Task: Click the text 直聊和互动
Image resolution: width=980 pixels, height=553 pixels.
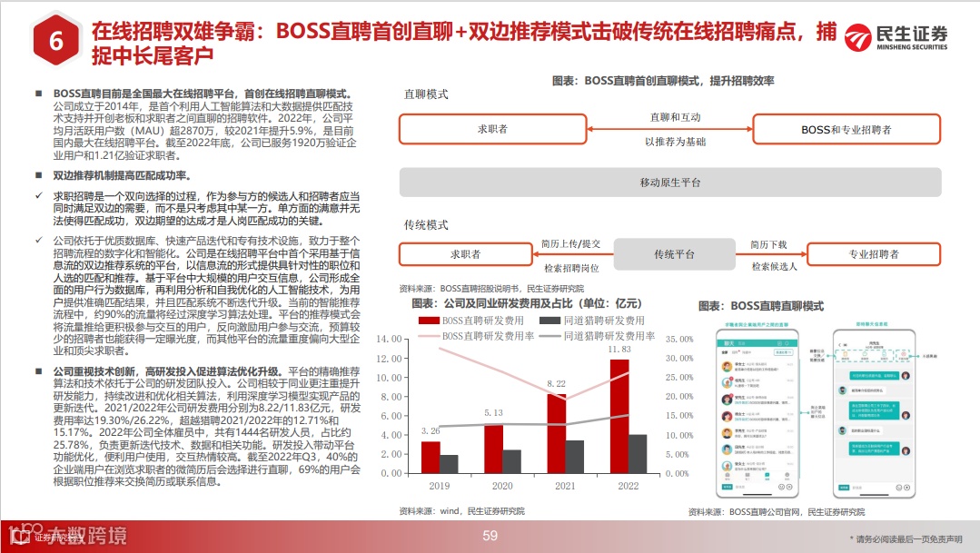Action: point(675,117)
